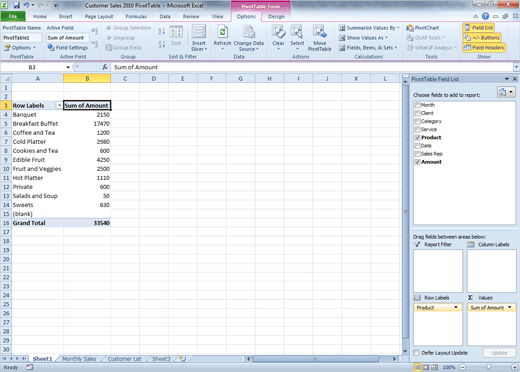
Task: Click zoom out minus button
Action: pos(463,367)
